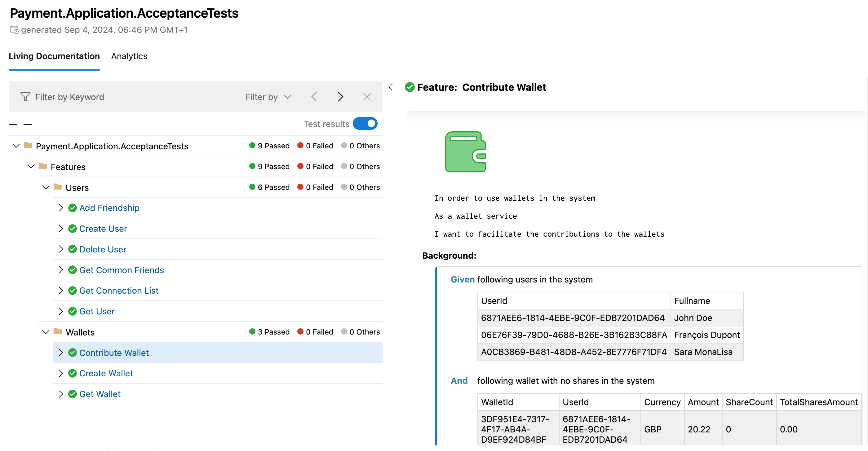Image resolution: width=868 pixels, height=451 pixels.
Task: Go to previous filter match arrow
Action: 314,97
